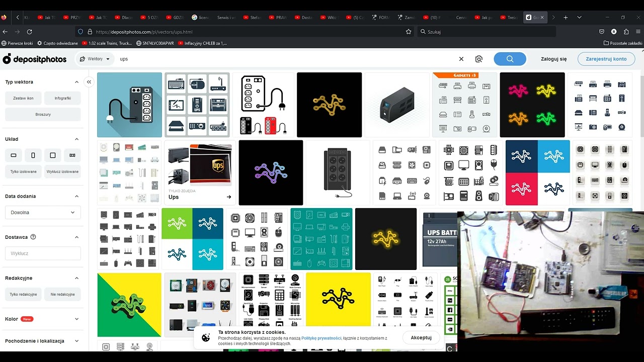Open search by image camera icon

click(478, 59)
